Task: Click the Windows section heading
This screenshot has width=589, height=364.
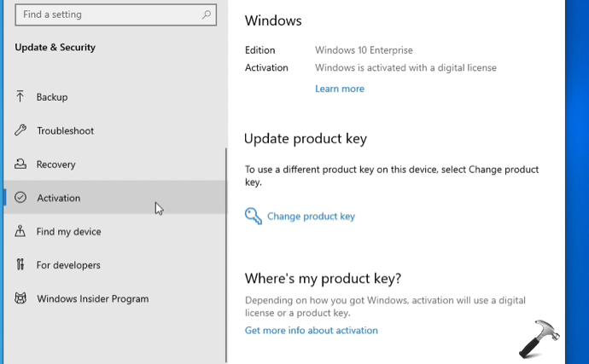Action: [273, 20]
